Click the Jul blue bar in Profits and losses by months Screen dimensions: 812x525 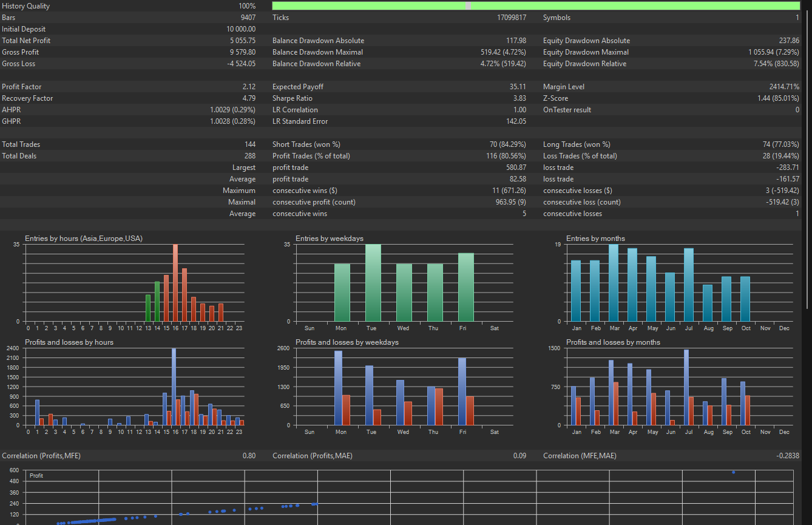pyautogui.click(x=686, y=387)
